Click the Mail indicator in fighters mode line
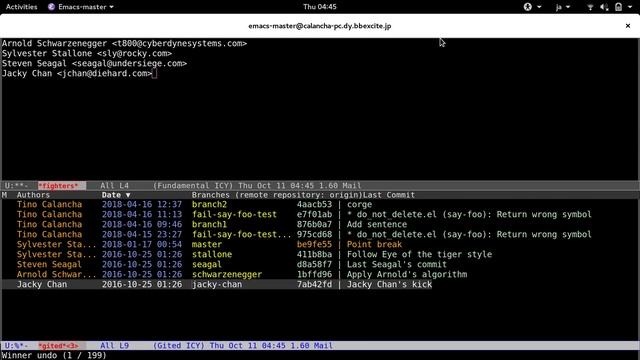Viewport: 640px width, 360px height. click(351, 186)
